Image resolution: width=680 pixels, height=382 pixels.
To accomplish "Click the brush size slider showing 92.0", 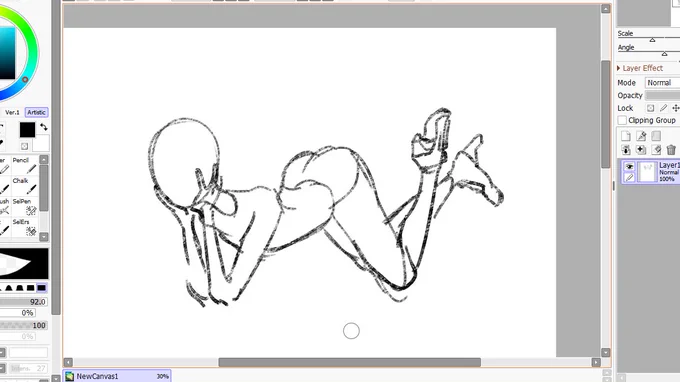I will [23, 302].
